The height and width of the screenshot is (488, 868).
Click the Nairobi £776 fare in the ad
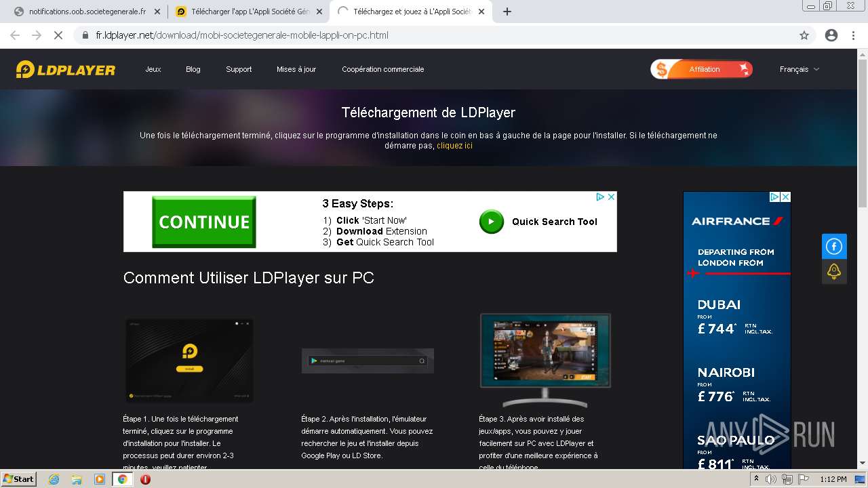click(734, 385)
